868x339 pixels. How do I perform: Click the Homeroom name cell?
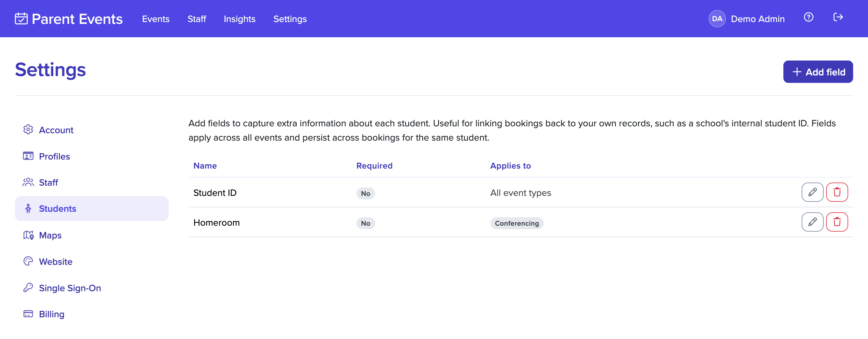pyautogui.click(x=216, y=222)
